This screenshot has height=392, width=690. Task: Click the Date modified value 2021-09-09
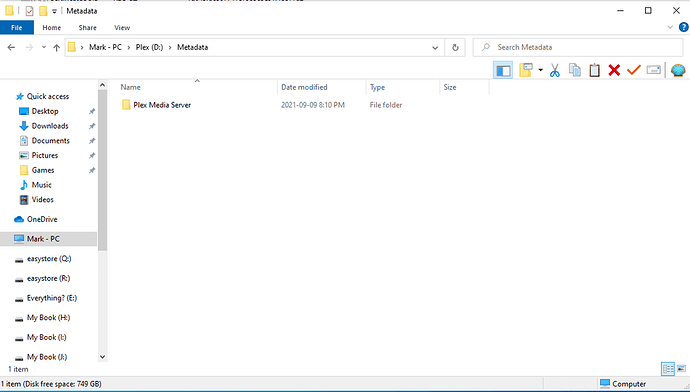313,105
